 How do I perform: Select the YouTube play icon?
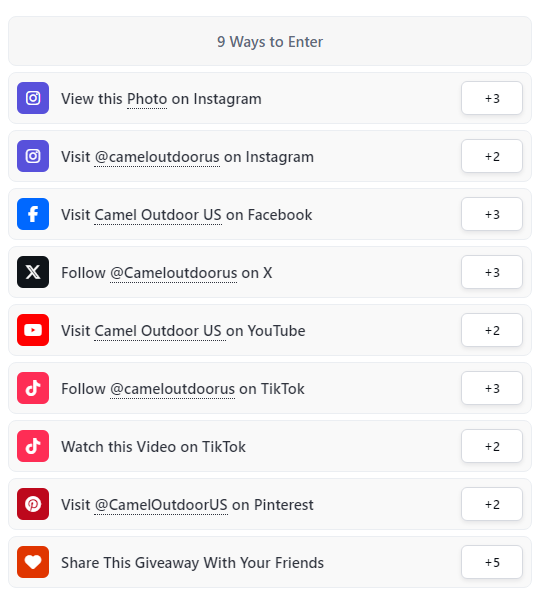(x=33, y=330)
